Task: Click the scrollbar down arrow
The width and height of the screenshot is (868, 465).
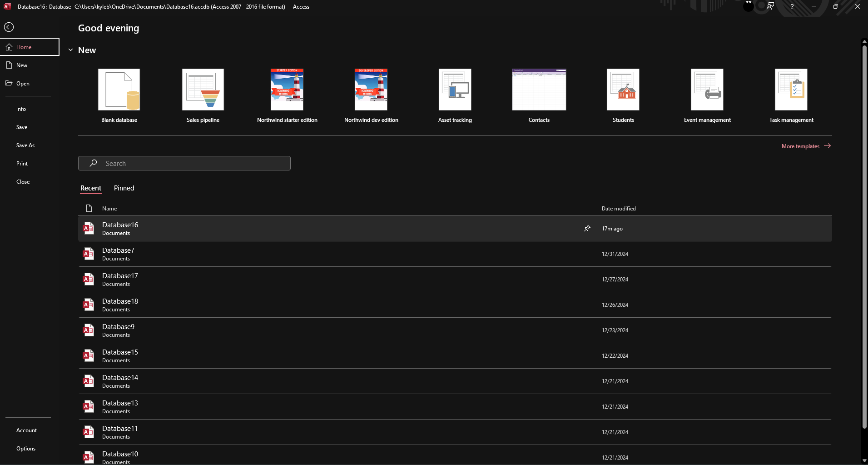Action: [x=864, y=460]
